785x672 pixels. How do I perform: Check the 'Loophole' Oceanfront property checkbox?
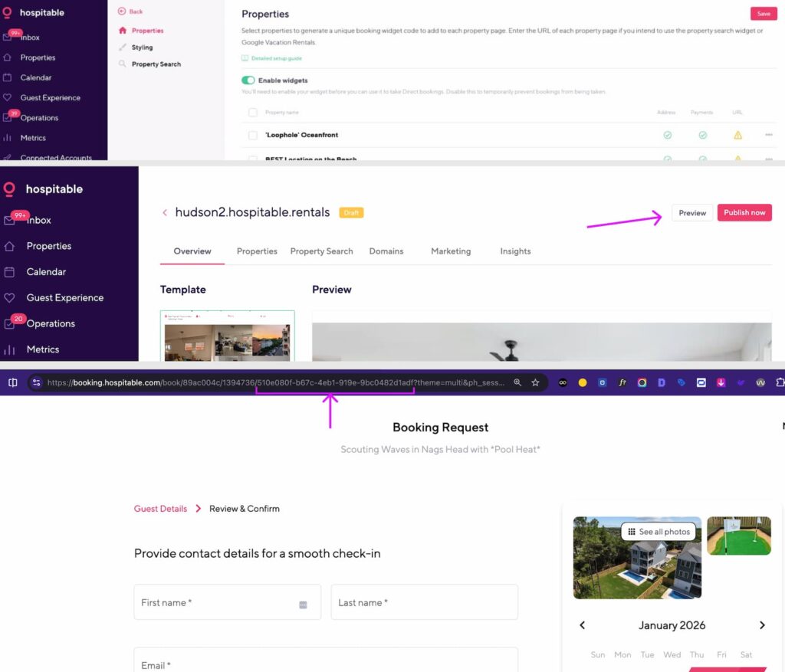[253, 135]
